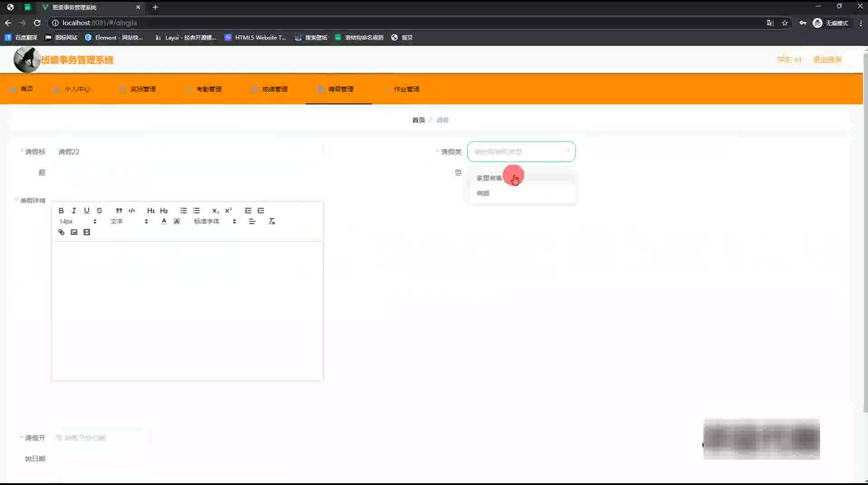Go to the third navigation tab, left of 考勤管理

pyautogui.click(x=138, y=89)
